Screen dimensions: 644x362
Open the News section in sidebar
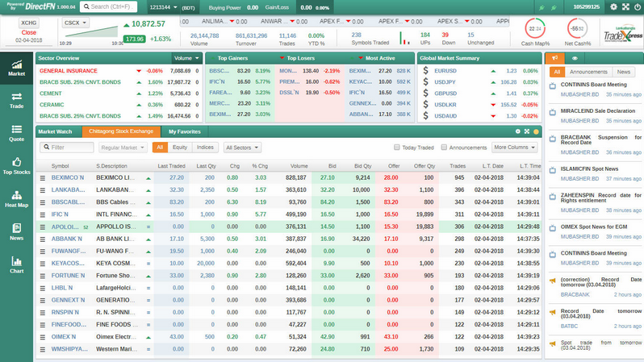pos(16,231)
